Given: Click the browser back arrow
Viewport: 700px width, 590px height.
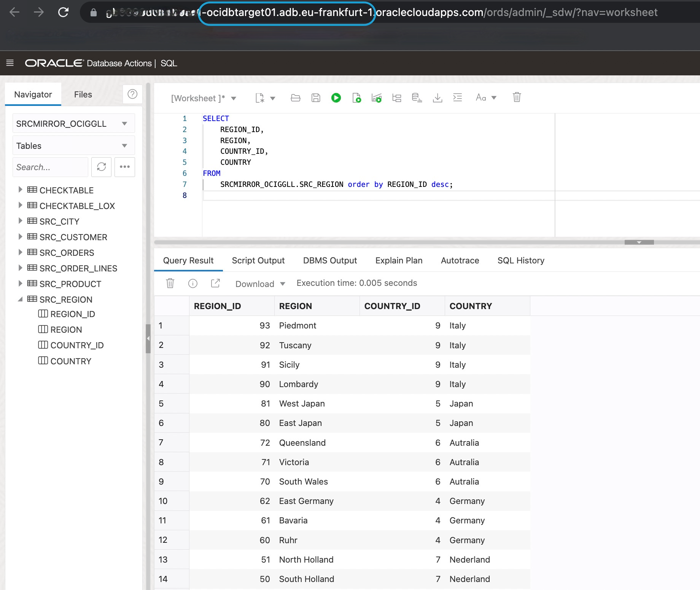Looking at the screenshot, I should coord(14,12).
